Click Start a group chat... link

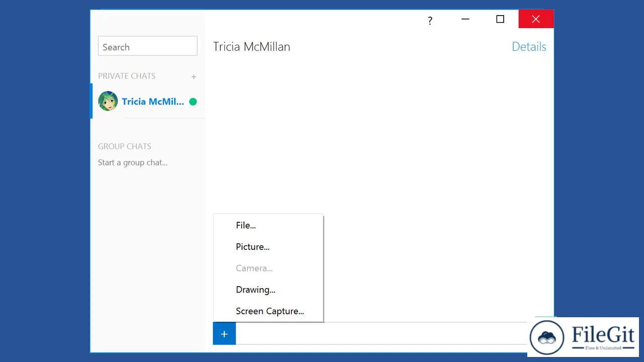pos(133,163)
